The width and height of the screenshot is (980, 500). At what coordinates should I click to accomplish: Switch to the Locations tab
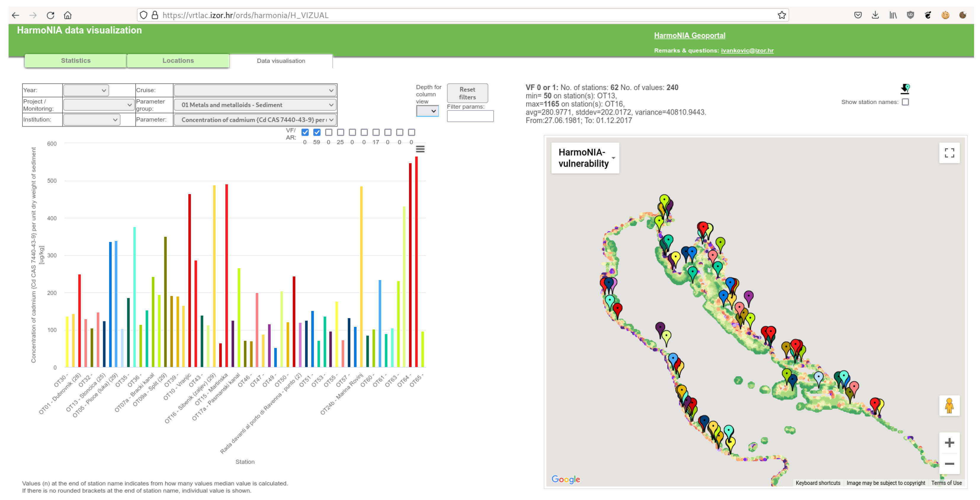point(178,60)
